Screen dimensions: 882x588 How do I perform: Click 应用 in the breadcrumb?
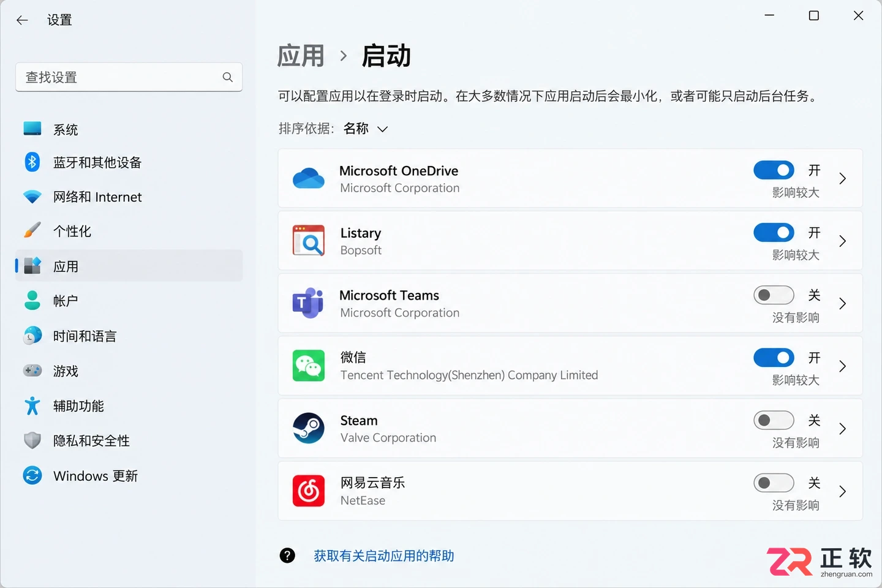300,56
